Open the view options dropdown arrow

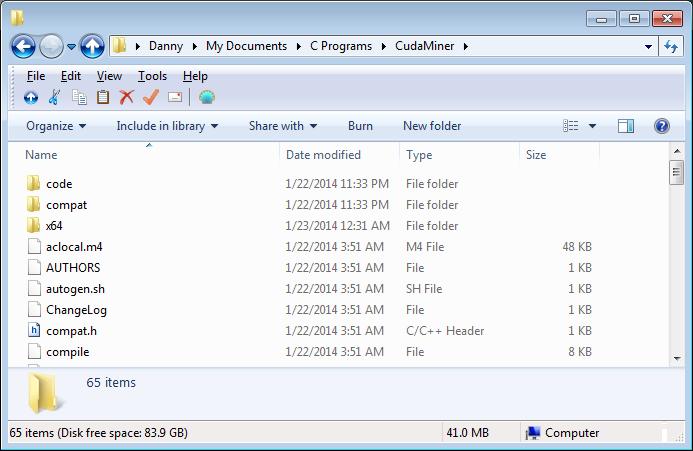592,126
